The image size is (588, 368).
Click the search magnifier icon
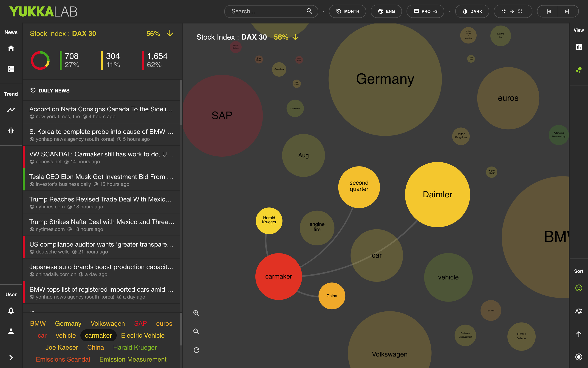(x=309, y=11)
